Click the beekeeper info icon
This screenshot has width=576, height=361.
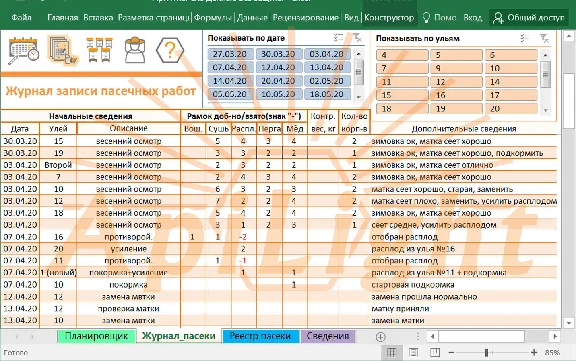135,50
